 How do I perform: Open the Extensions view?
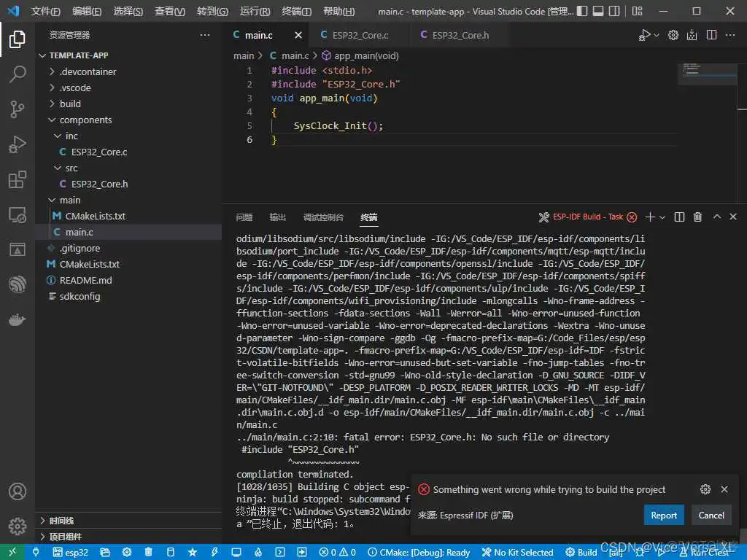(x=16, y=179)
